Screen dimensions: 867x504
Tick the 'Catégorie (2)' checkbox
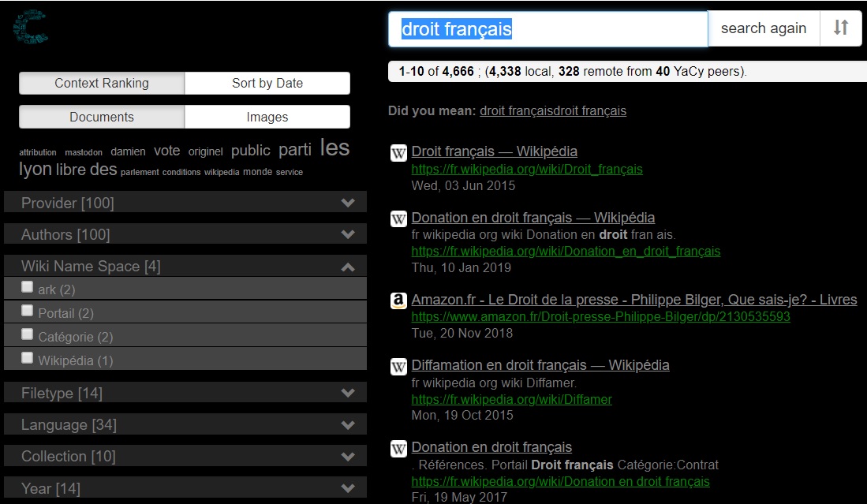[x=27, y=334]
